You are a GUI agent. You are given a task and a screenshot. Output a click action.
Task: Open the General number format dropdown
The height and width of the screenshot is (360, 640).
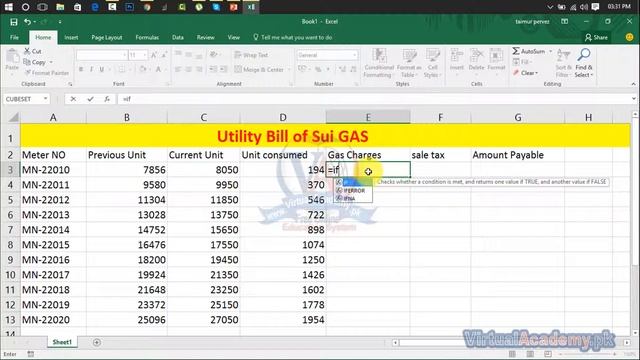327,55
